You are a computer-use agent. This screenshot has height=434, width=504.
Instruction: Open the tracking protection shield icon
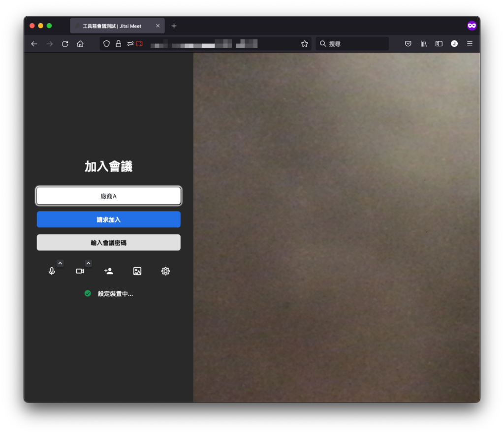(106, 44)
